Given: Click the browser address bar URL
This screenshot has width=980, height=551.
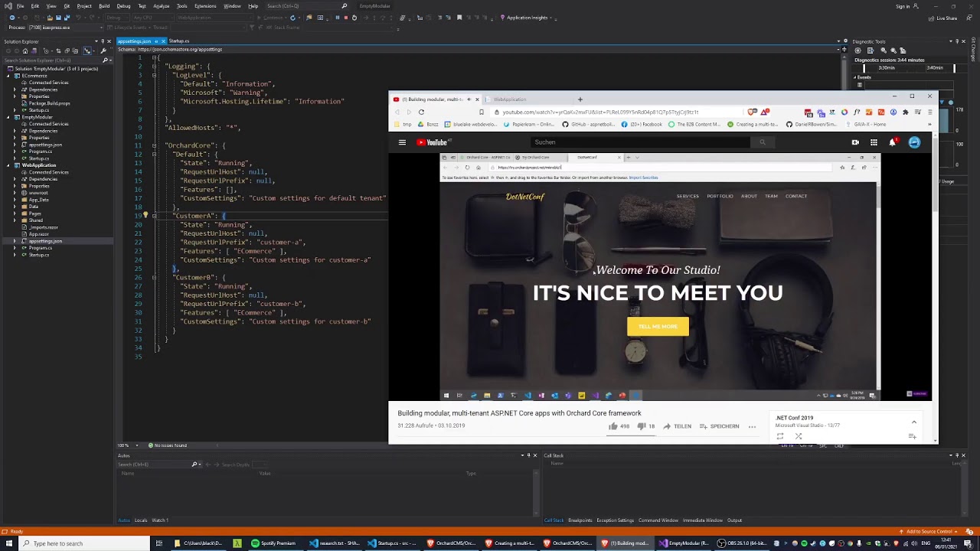Looking at the screenshot, I should (x=600, y=112).
